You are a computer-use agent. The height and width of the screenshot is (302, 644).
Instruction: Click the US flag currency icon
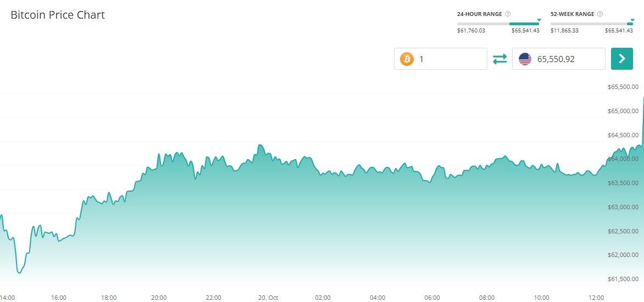525,59
